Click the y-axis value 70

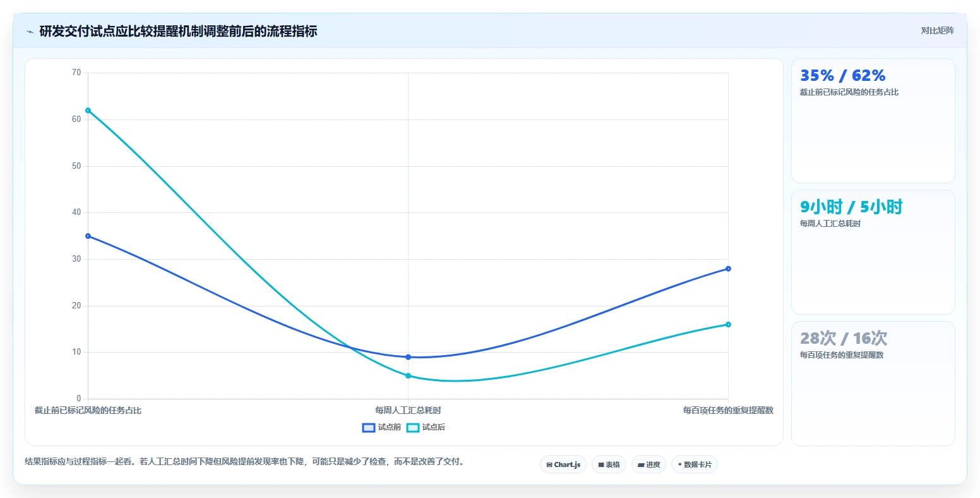(76, 73)
